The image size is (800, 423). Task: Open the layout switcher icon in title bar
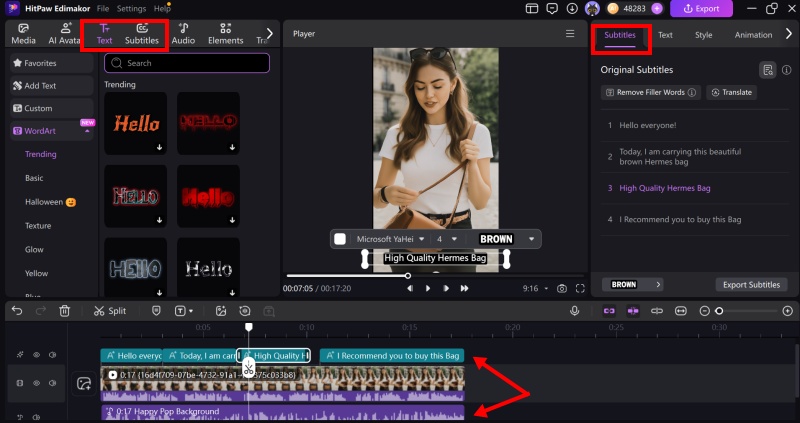532,8
